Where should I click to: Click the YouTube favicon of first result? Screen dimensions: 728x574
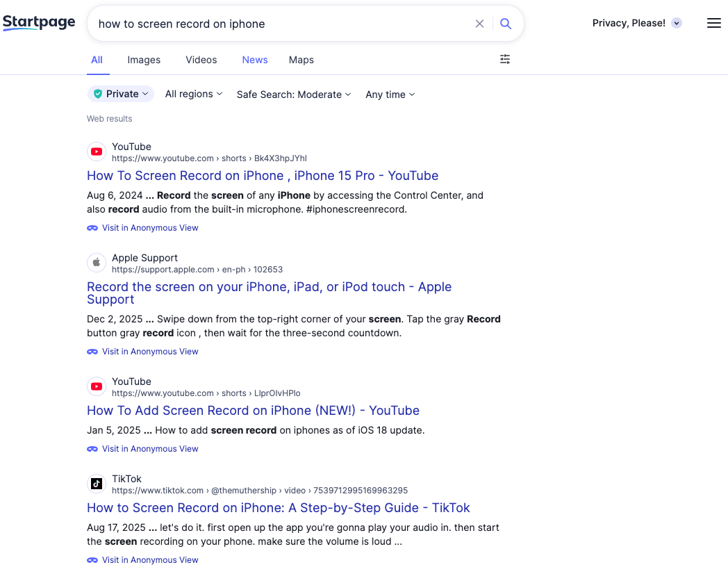pyautogui.click(x=97, y=151)
